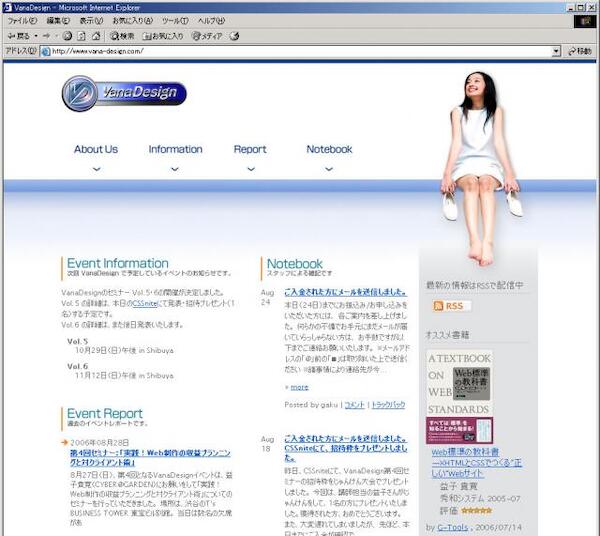Click inside the address URL field
The height and width of the screenshot is (536, 600).
298,51
